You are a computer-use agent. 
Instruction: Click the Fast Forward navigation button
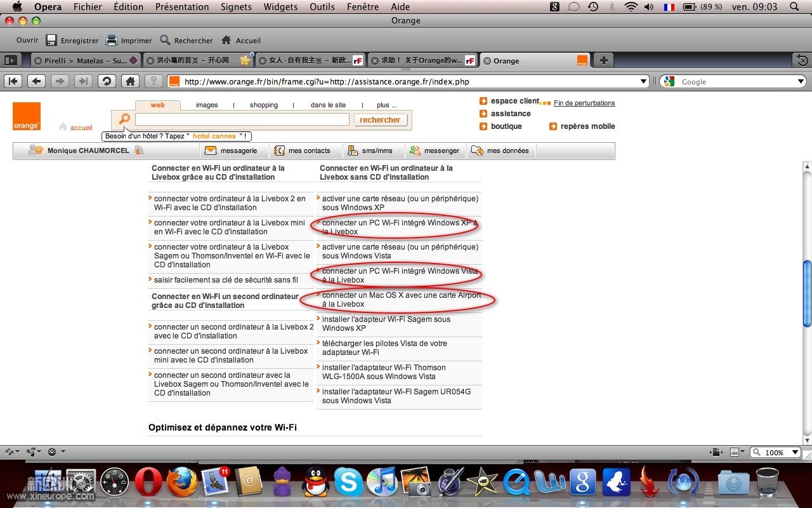click(83, 81)
